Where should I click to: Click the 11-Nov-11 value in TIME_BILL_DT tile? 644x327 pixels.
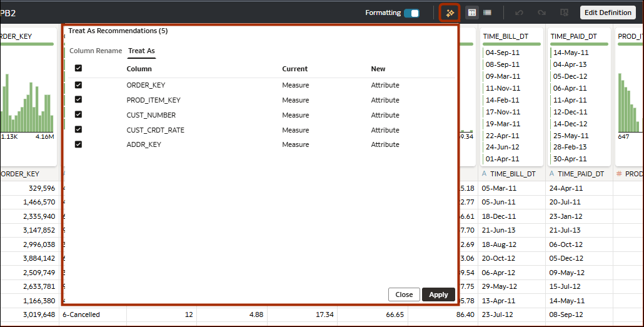coord(503,88)
